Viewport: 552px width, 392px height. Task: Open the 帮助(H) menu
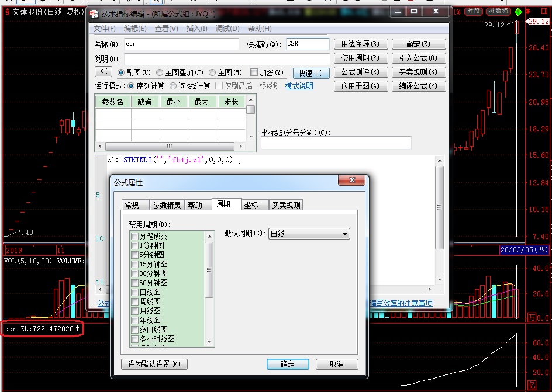click(260, 29)
